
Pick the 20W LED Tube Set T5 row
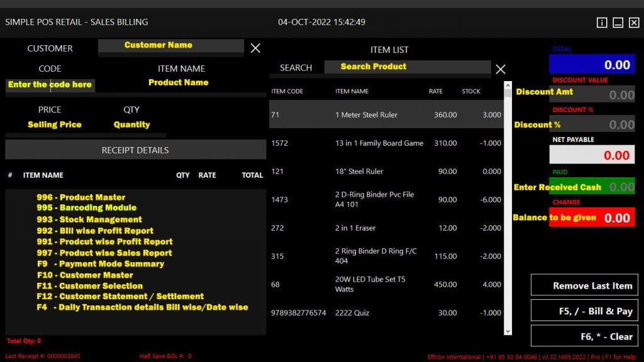pos(386,285)
